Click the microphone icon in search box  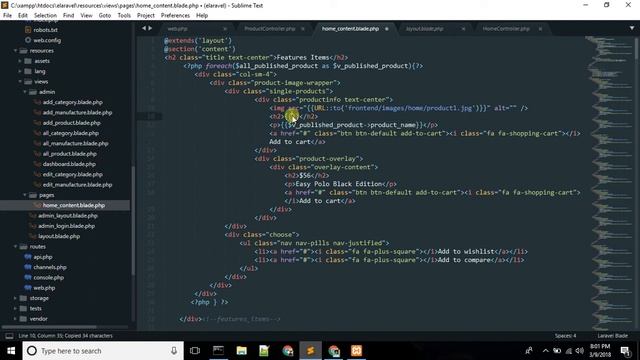point(174,351)
